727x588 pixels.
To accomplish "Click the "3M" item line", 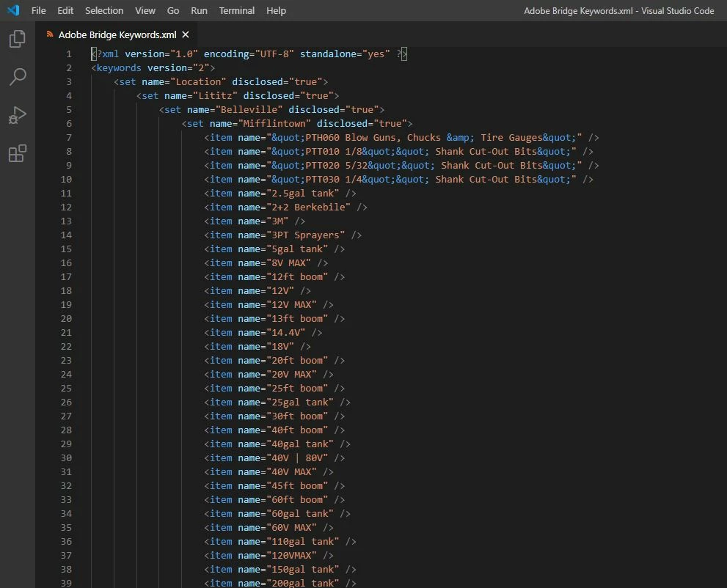I will (255, 221).
